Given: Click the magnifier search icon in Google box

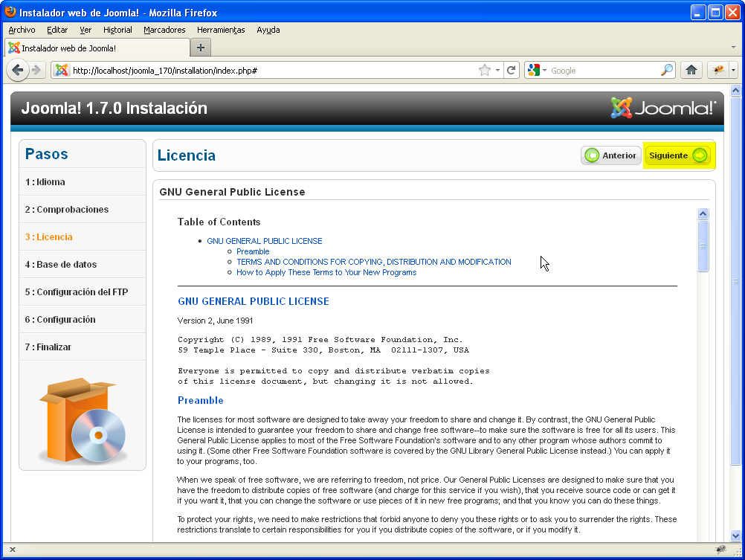Looking at the screenshot, I should 667,71.
